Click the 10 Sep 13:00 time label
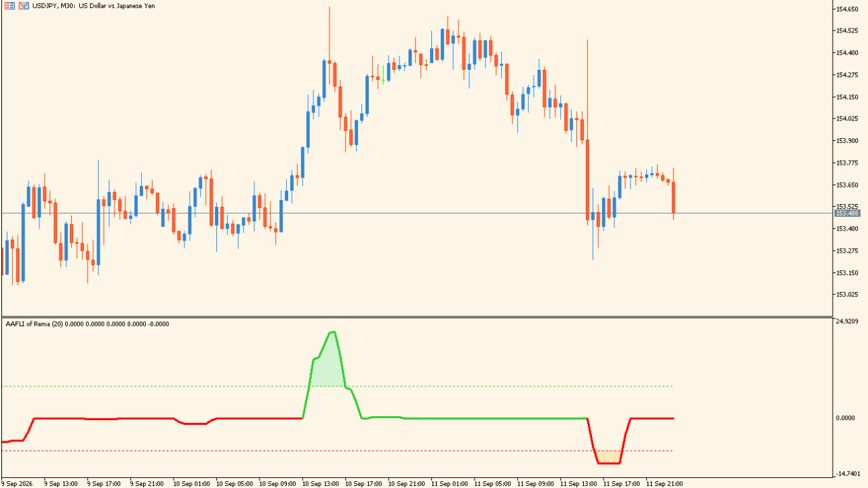The height and width of the screenshot is (488, 868). tap(320, 484)
